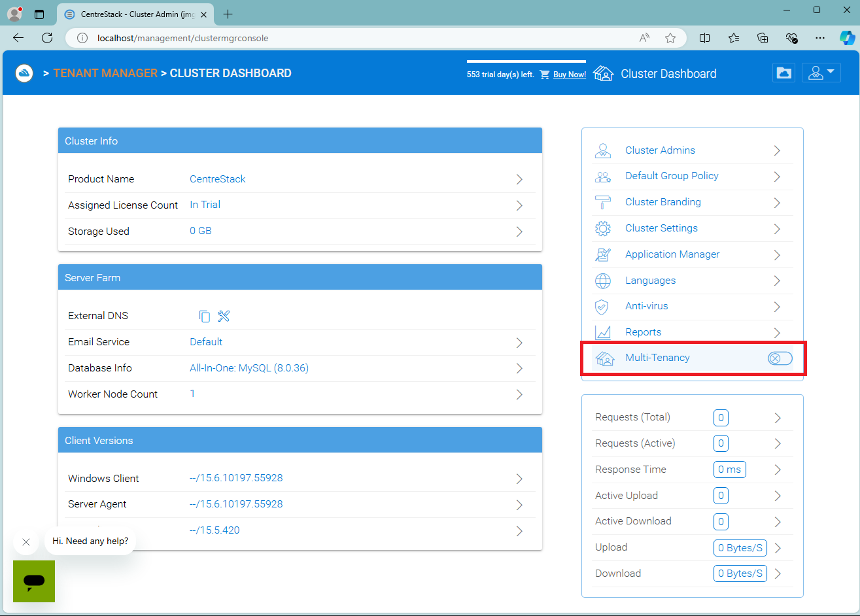Open the Languages menu entry

[650, 281]
